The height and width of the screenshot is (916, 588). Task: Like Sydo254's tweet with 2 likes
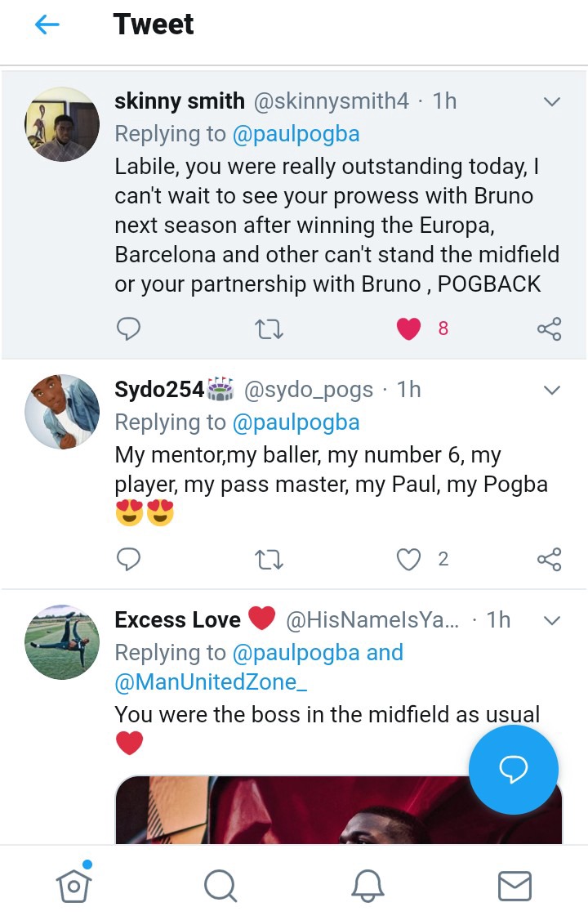[x=408, y=560]
